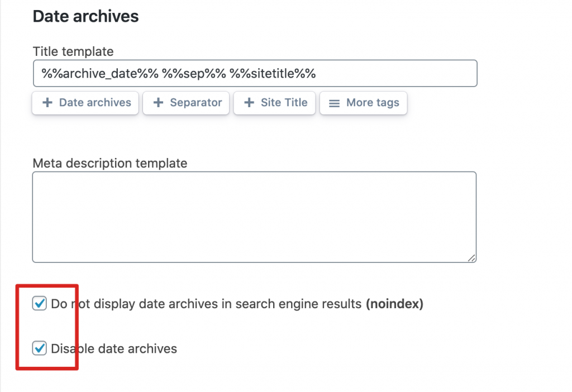Uncheck the noindex date archives checkbox

[40, 304]
